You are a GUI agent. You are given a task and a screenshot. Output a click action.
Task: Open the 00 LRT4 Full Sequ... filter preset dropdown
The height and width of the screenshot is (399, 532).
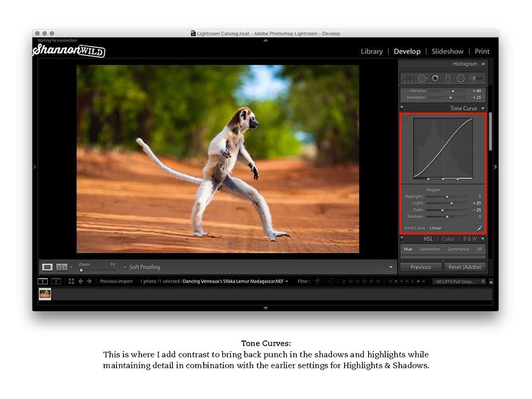(460, 281)
